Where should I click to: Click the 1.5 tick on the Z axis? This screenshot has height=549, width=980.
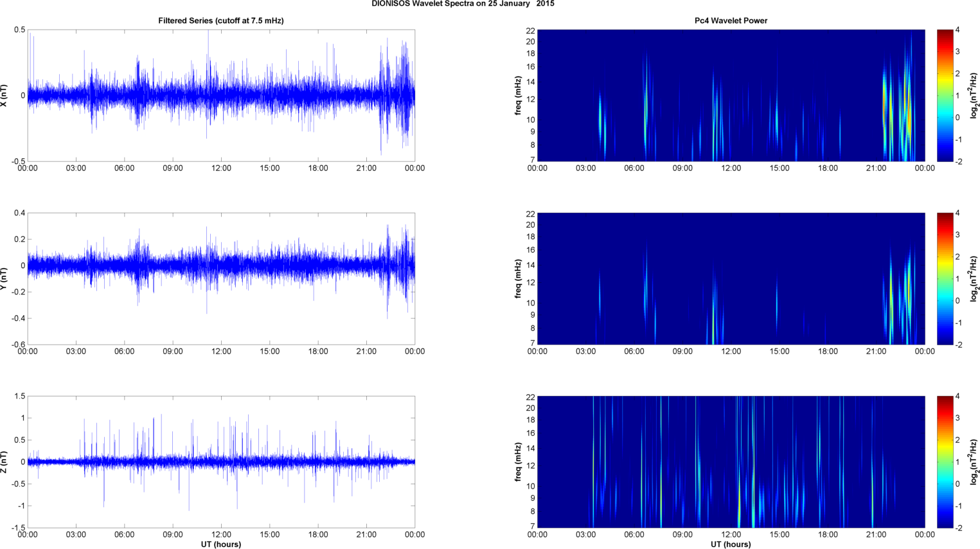[20, 397]
